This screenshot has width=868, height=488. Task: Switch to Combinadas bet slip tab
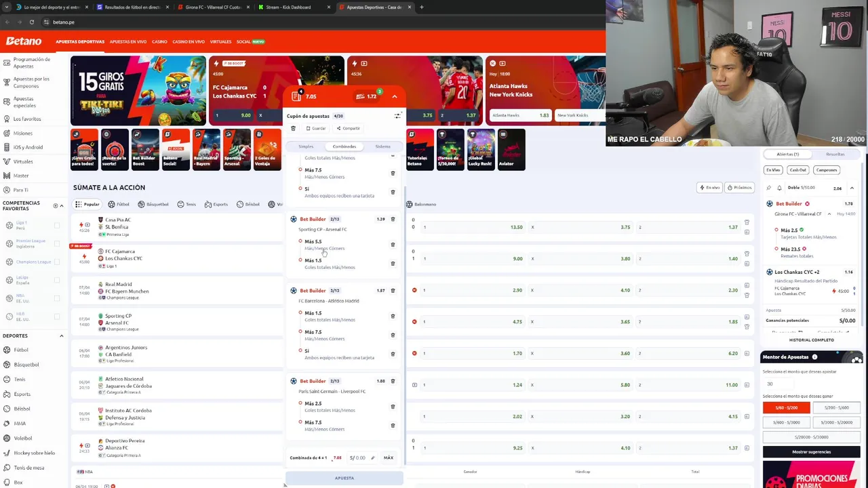point(344,146)
